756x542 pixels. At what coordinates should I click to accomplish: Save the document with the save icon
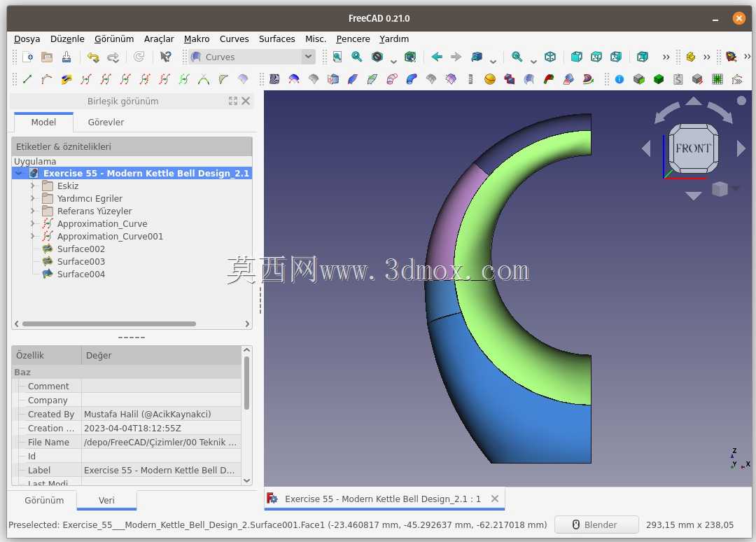pos(66,57)
